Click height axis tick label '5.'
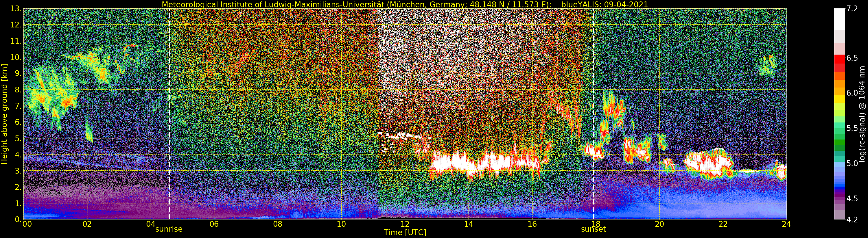Image resolution: width=868 pixels, height=238 pixels. point(18,138)
